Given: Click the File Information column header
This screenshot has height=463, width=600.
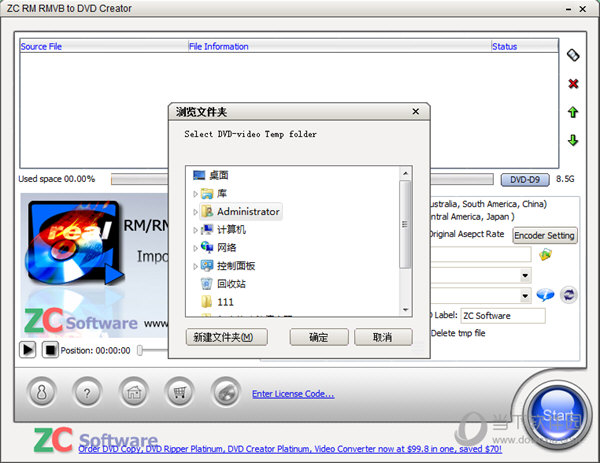Looking at the screenshot, I should click(x=340, y=47).
